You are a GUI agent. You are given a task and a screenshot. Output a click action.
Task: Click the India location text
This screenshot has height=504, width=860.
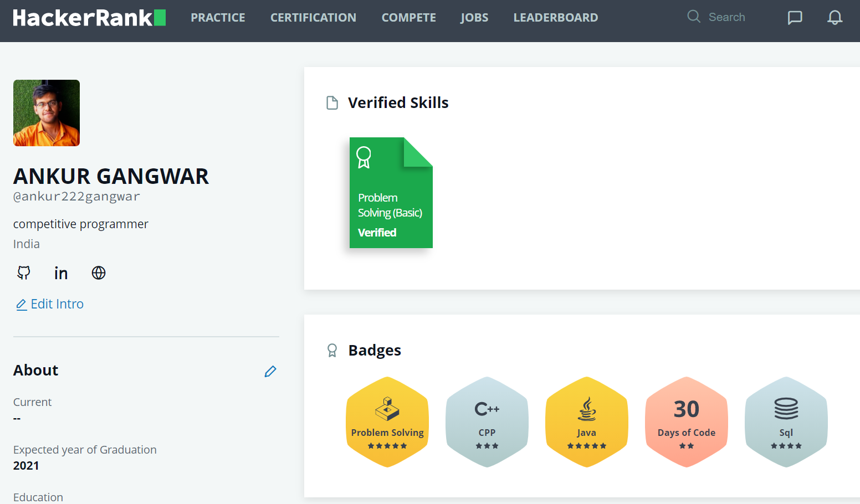click(x=27, y=244)
